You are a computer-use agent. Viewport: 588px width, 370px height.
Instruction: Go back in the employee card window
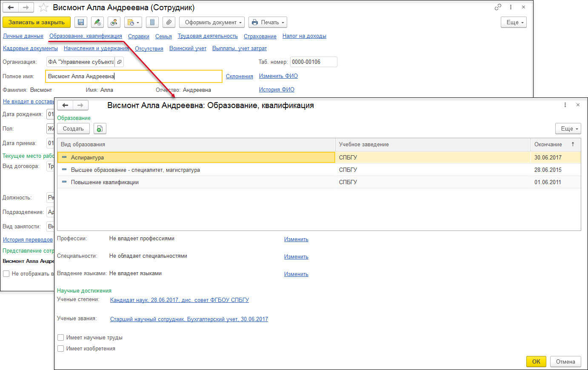[11, 8]
